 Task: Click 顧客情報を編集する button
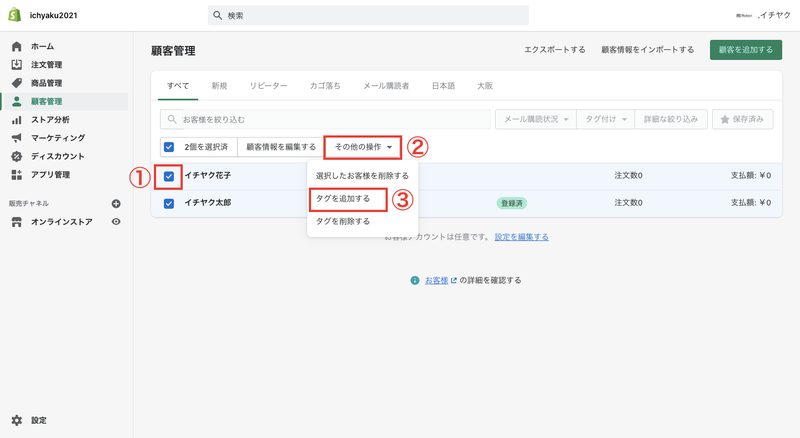pyautogui.click(x=281, y=147)
